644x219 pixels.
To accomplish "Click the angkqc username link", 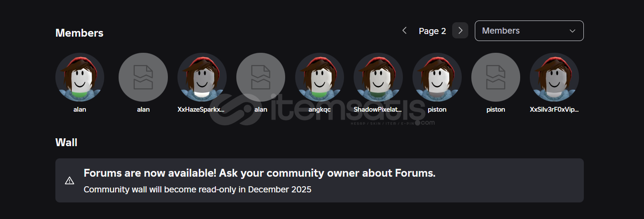I will [320, 109].
